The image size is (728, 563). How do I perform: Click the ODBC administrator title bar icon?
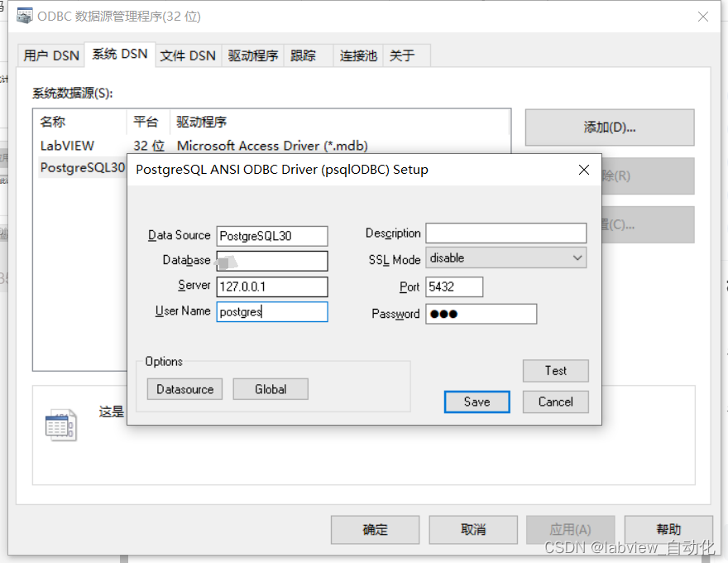point(25,16)
